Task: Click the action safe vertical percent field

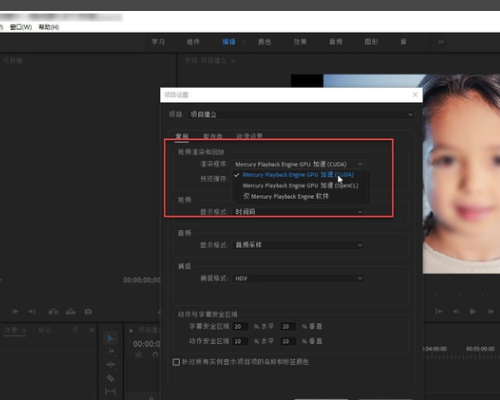Action: coord(288,341)
